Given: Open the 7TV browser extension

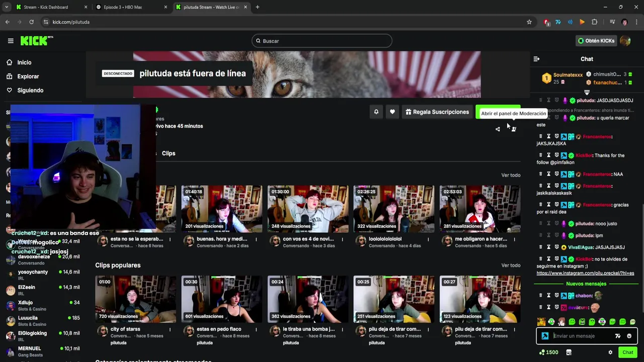Looking at the screenshot, I should click(558, 22).
